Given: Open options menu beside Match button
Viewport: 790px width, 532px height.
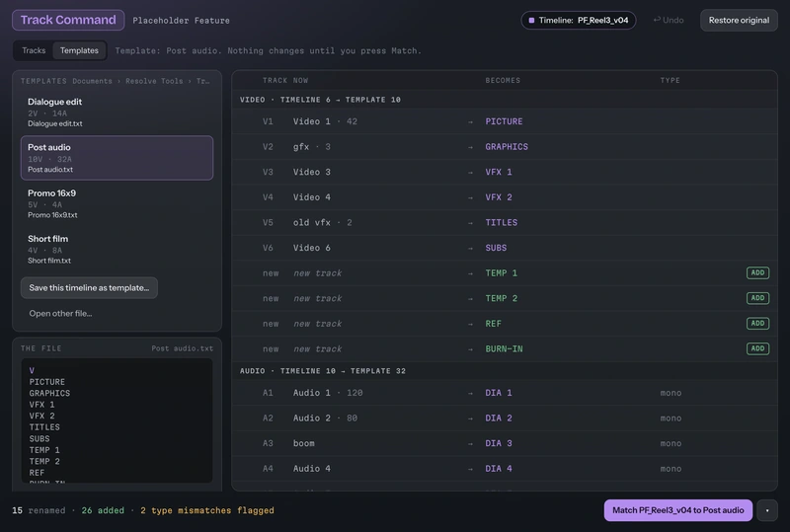Looking at the screenshot, I should coord(767,510).
